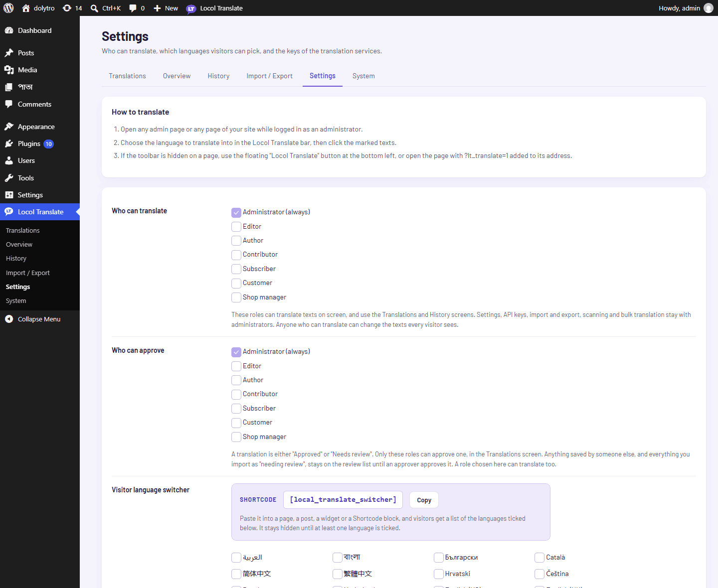Click the Locol Translate sidebar menu icon
The height and width of the screenshot is (588, 718).
(x=9, y=212)
